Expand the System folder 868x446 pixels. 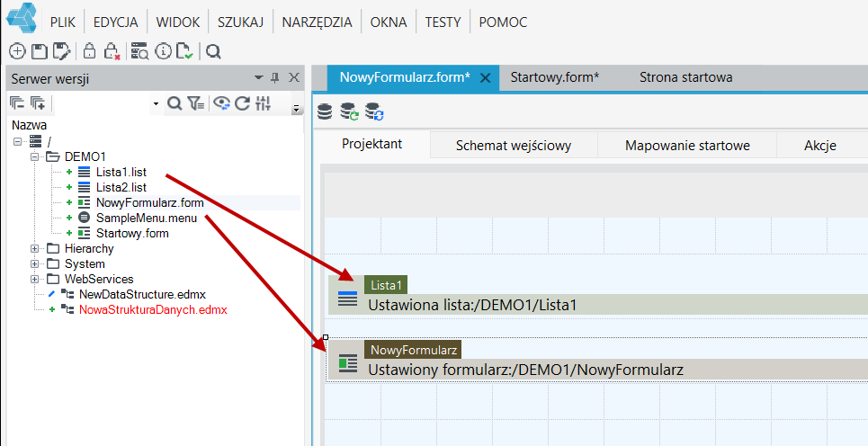coord(34,264)
